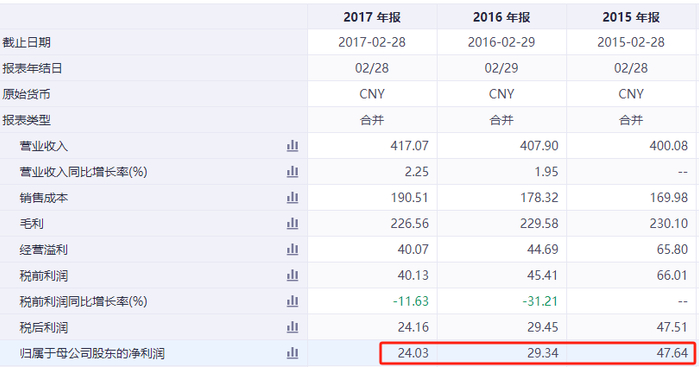The width and height of the screenshot is (699, 367).
Task: Click the 毛利 row label
Action: [x=32, y=224]
